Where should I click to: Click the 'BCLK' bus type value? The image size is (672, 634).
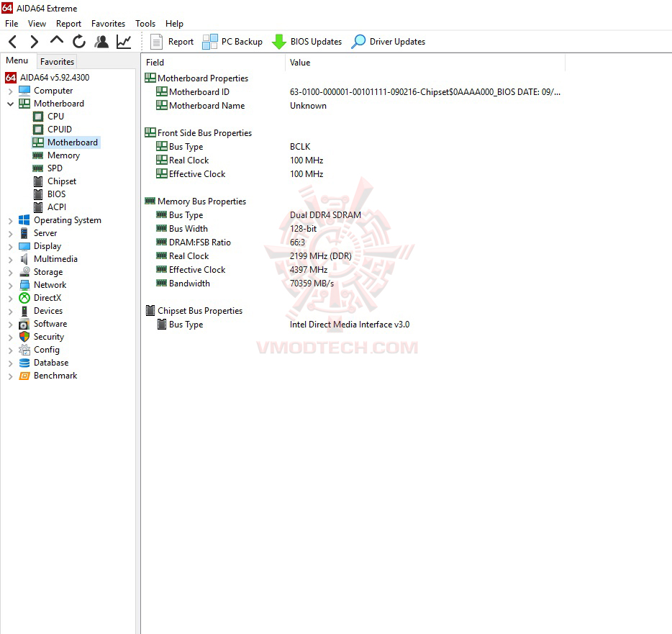[x=300, y=147]
